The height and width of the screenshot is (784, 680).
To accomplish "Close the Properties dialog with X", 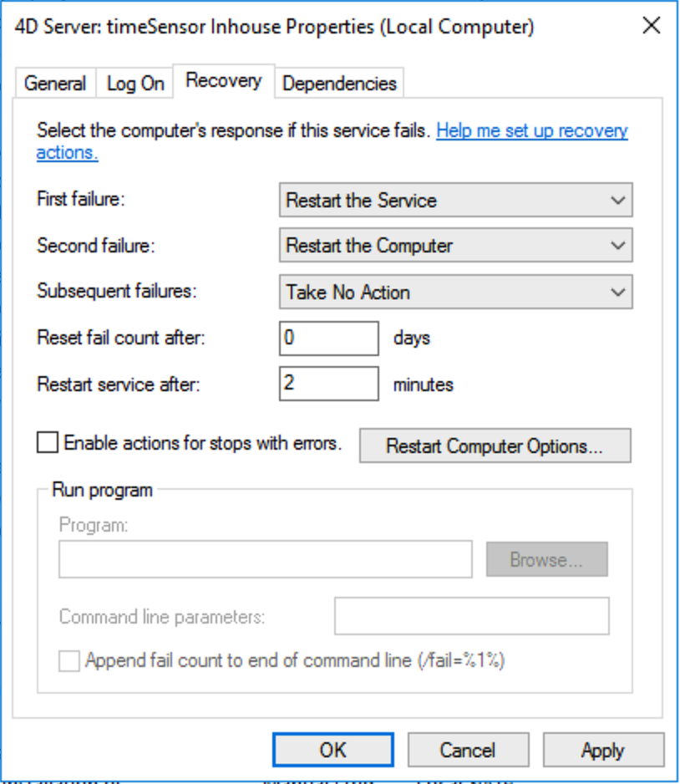I will (x=651, y=26).
